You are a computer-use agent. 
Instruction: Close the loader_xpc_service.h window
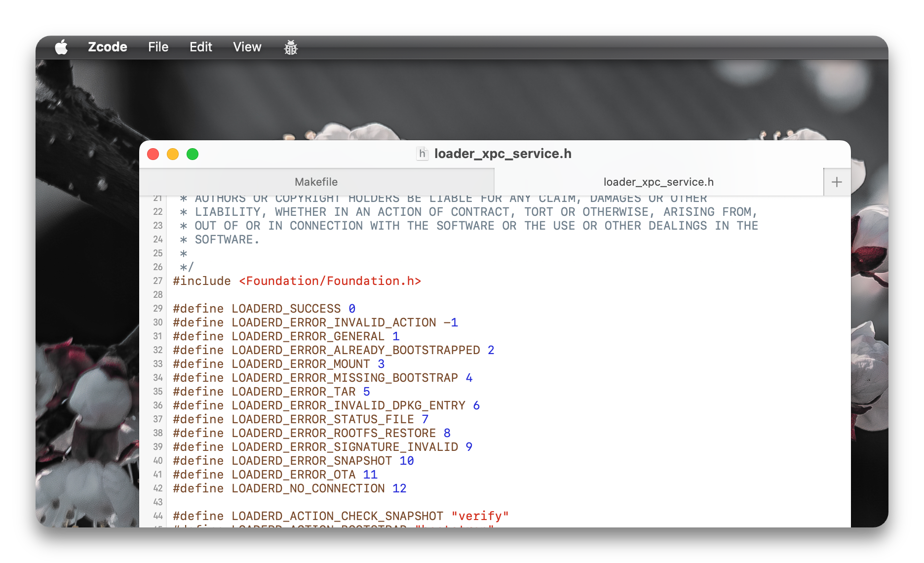(x=153, y=154)
